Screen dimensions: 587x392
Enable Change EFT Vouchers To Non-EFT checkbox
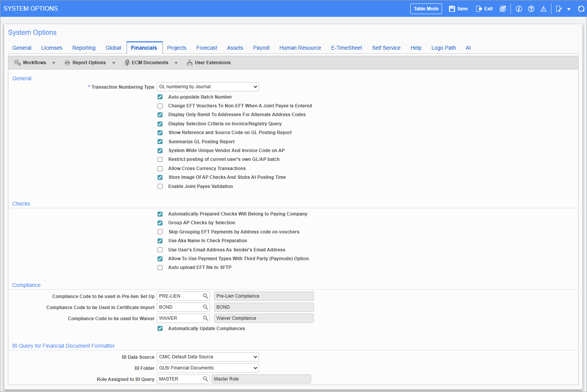tap(160, 106)
